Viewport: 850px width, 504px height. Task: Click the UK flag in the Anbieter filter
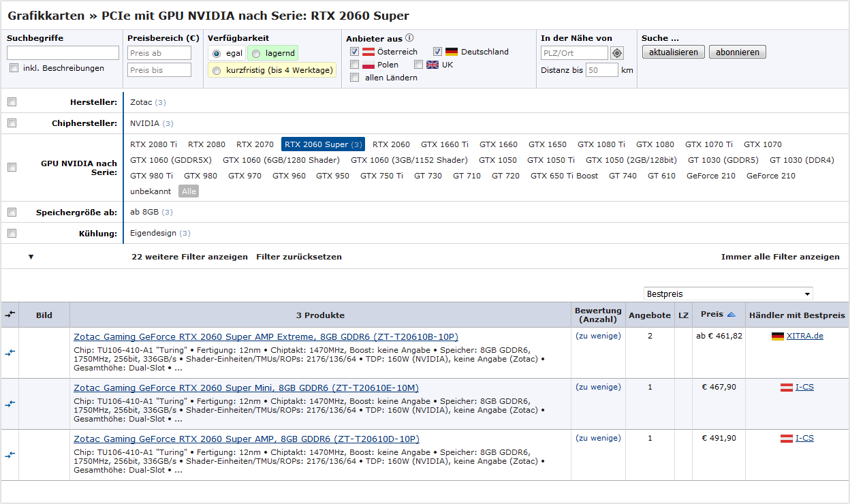pyautogui.click(x=432, y=65)
